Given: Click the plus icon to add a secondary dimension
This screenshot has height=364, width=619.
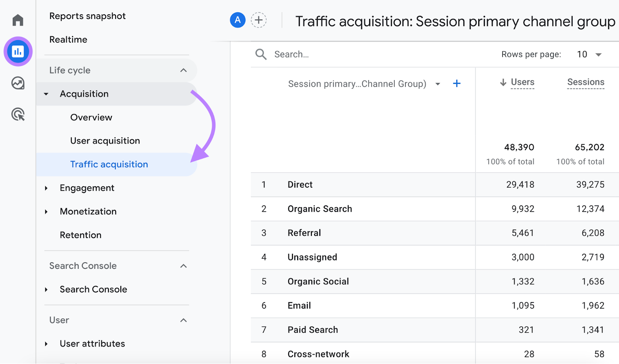Looking at the screenshot, I should 457,83.
